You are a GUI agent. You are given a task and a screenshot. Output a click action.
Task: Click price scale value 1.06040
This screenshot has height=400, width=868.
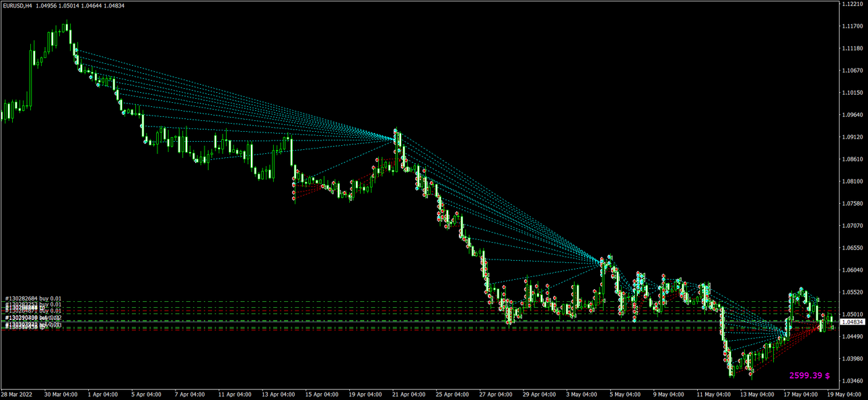click(852, 270)
